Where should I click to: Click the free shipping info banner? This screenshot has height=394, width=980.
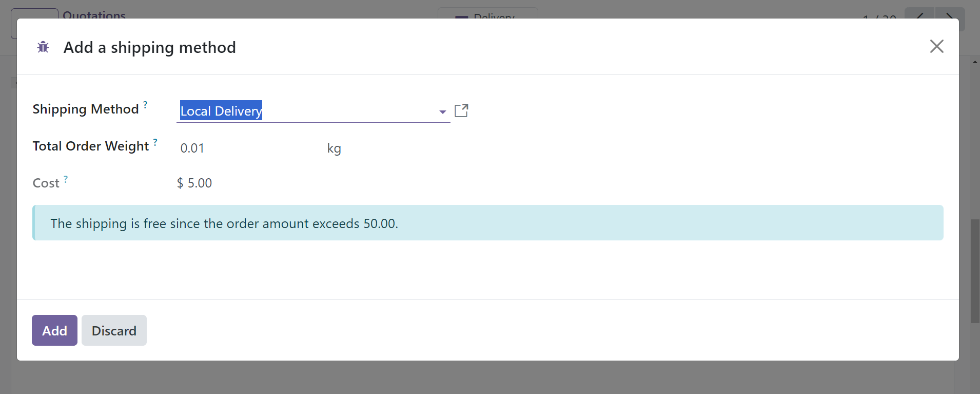(488, 223)
